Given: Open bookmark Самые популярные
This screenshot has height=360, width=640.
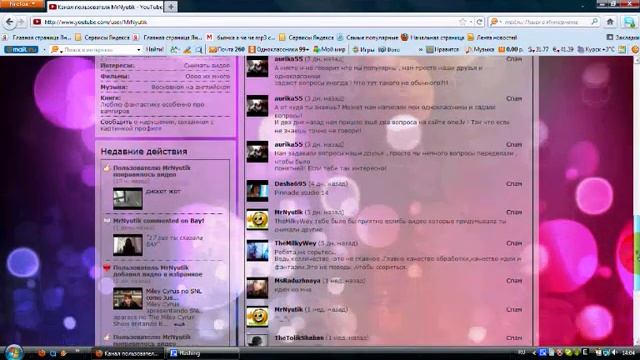Looking at the screenshot, I should point(368,37).
